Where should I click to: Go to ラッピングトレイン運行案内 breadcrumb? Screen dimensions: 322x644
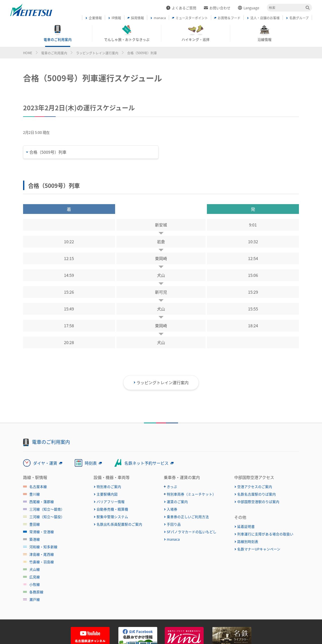[x=97, y=53]
